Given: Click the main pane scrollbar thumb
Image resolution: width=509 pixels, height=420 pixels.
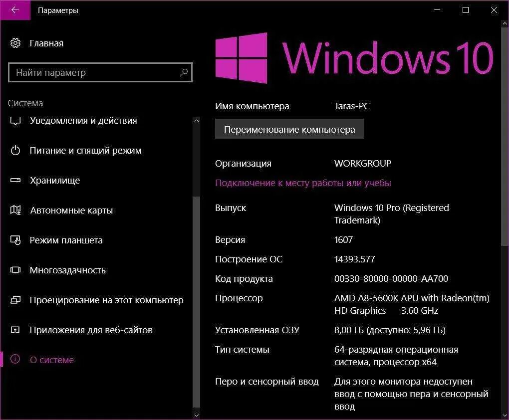Looking at the screenshot, I should point(505,137).
